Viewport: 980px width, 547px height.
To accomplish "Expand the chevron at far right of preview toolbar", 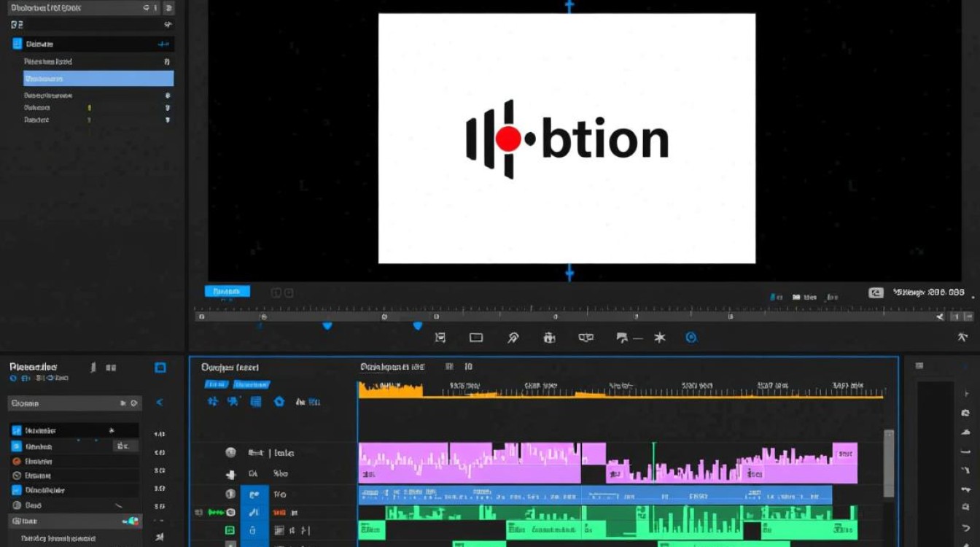I will tap(962, 338).
